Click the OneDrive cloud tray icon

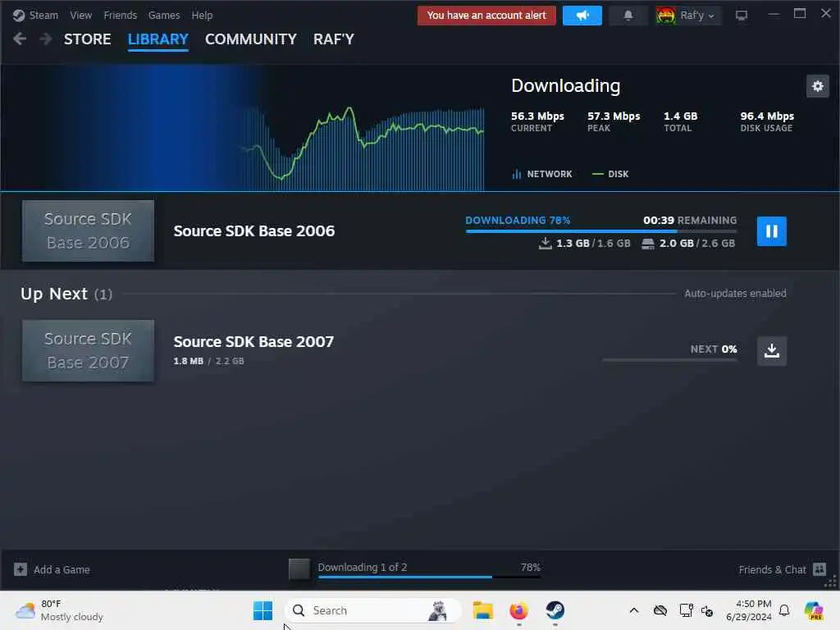click(x=660, y=610)
